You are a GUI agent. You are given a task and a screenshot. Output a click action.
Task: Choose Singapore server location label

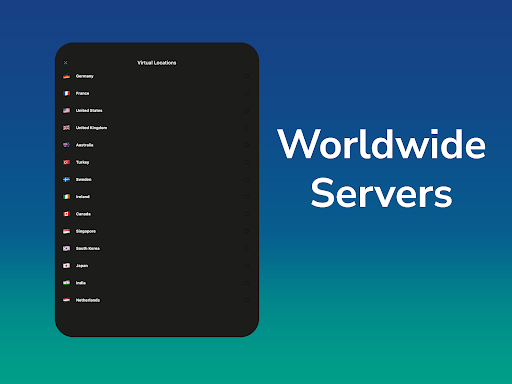click(86, 231)
